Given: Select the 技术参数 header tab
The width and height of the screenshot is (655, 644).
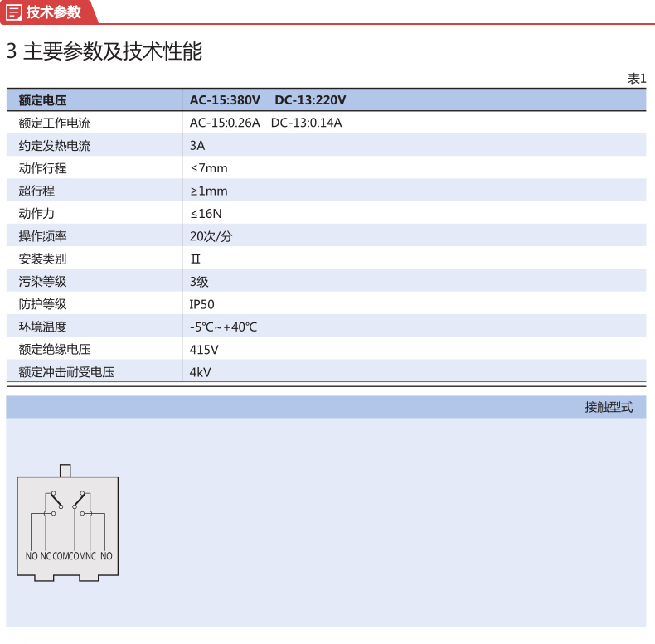Looking at the screenshot, I should [x=49, y=12].
